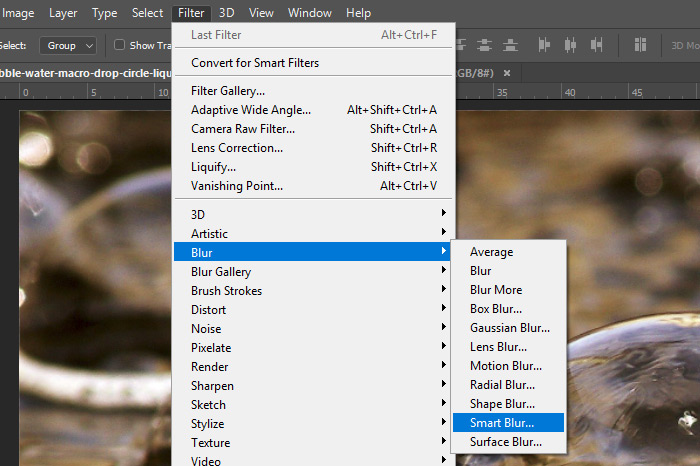Image resolution: width=700 pixels, height=466 pixels.
Task: Click the Distribute right edges icon
Action: (x=596, y=45)
